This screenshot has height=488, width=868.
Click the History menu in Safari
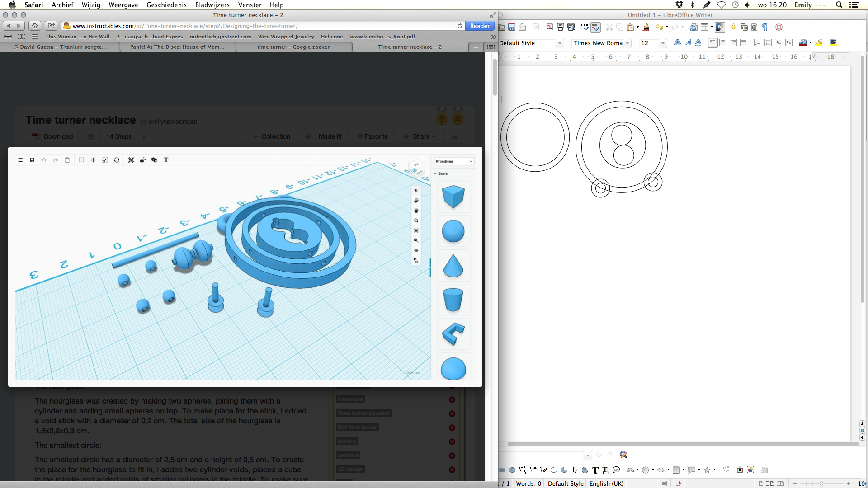(166, 5)
